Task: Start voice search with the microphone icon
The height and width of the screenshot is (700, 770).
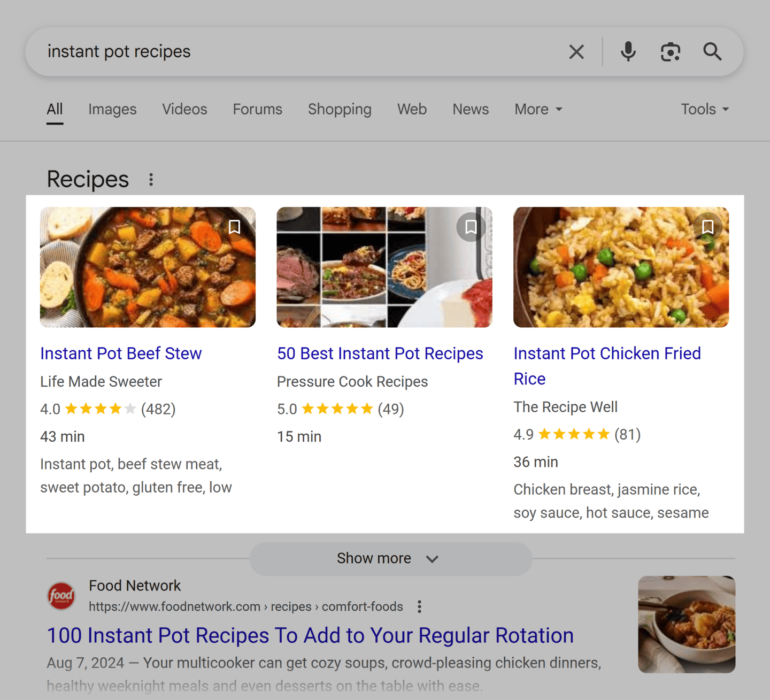Action: point(628,52)
